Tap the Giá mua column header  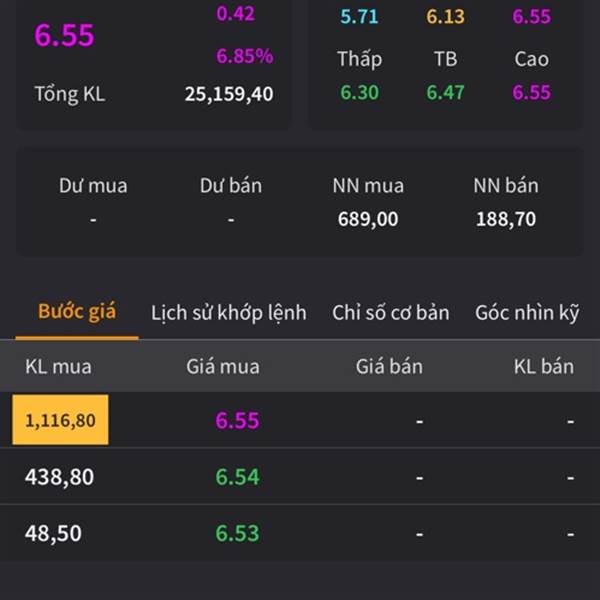[223, 367]
